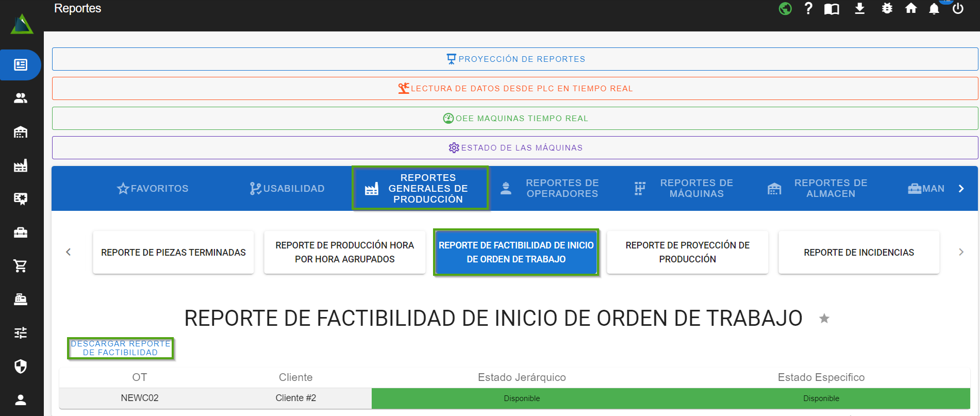Toggle favorite star next to report title
This screenshot has height=416, width=980.
point(824,319)
